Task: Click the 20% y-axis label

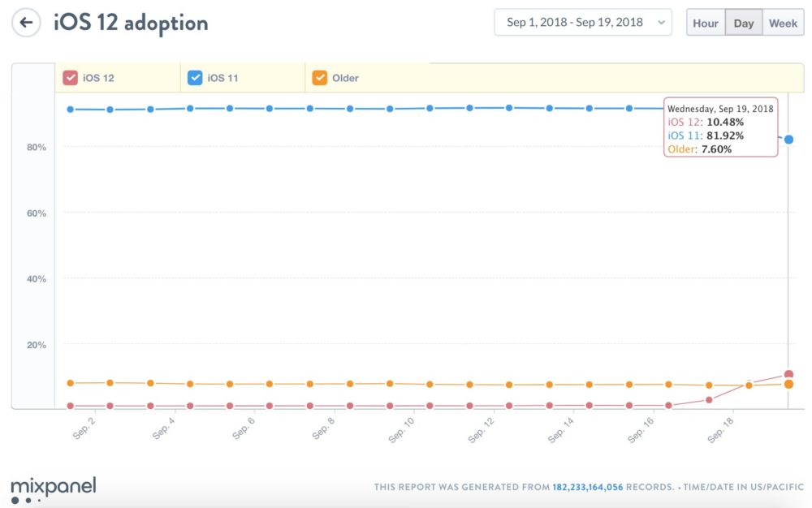Action: click(x=37, y=345)
